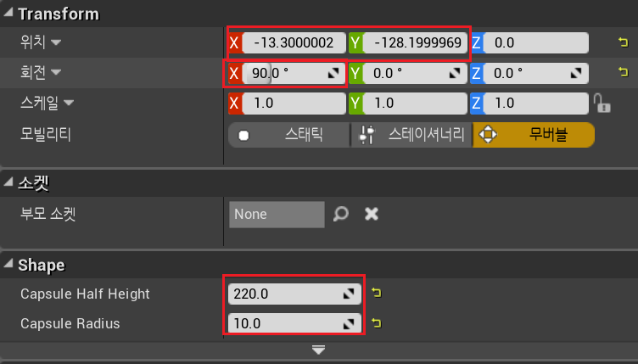
Task: Reset Capsule Radius to default
Action: coord(377,323)
